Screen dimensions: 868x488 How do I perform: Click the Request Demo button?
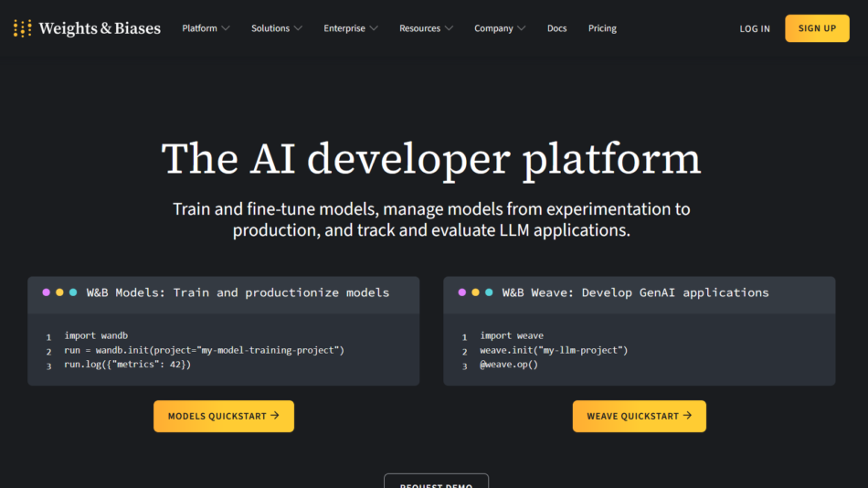click(436, 482)
